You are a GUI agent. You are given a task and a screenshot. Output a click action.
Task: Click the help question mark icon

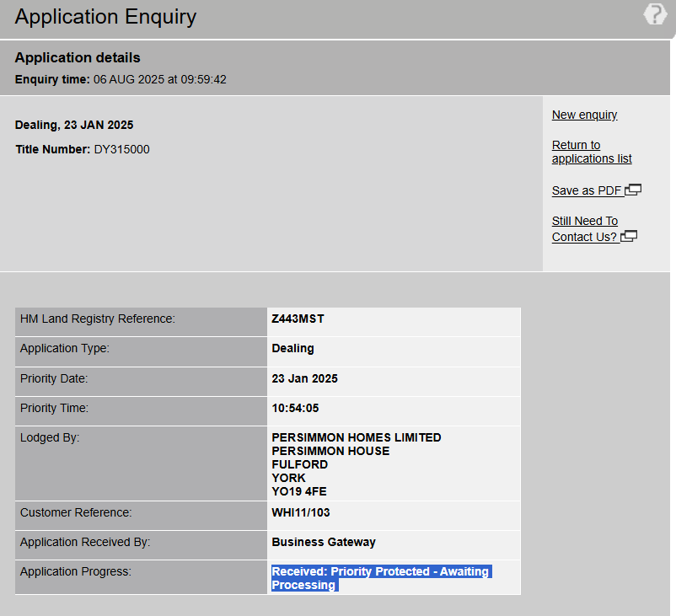[655, 14]
